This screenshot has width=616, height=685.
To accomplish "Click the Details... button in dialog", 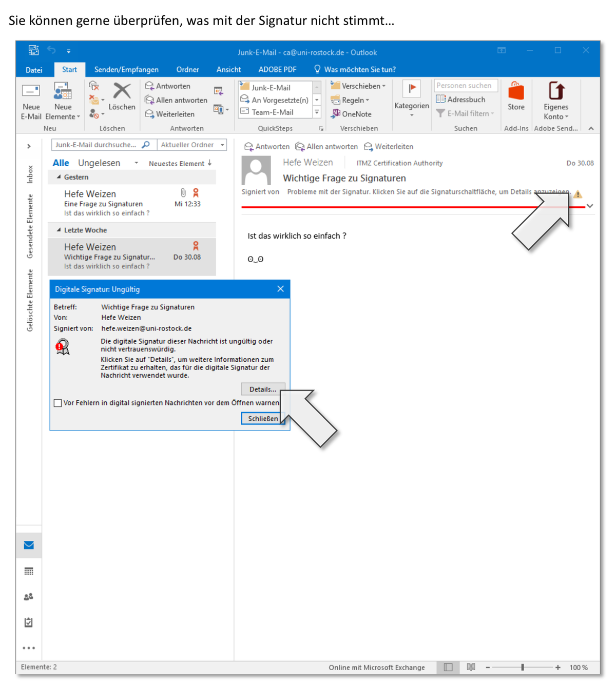I will pos(262,389).
